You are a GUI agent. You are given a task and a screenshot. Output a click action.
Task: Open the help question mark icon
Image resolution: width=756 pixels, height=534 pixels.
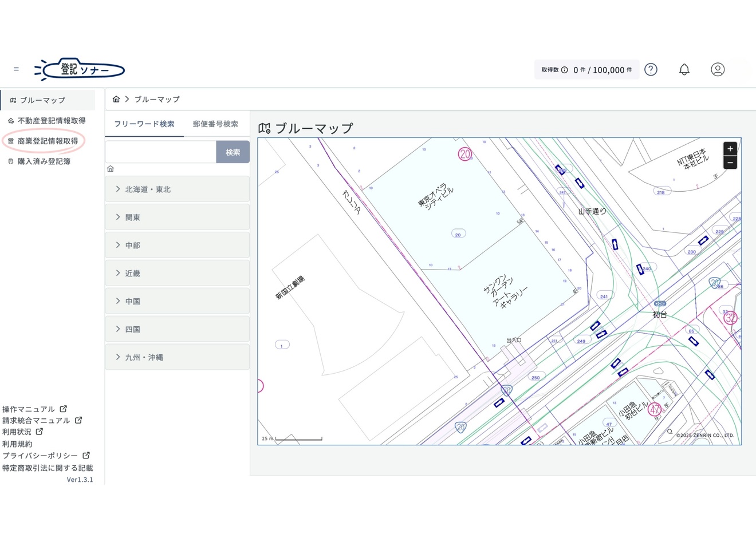click(651, 69)
